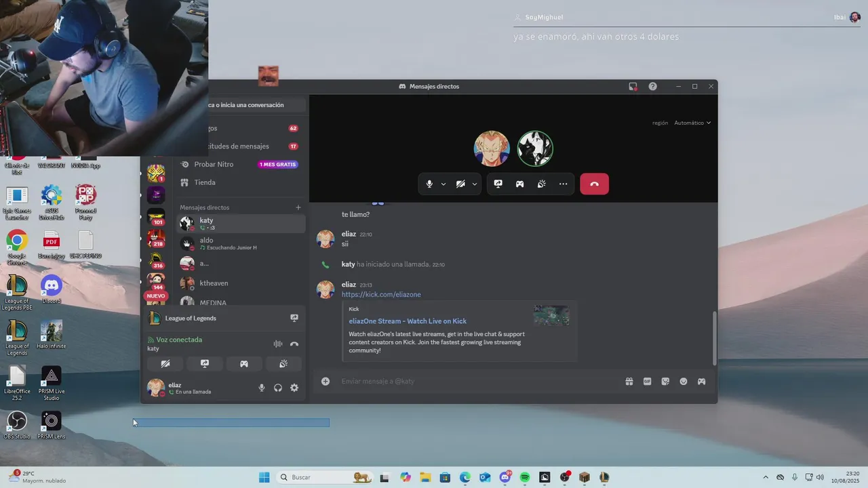Open the Windows Start button
This screenshot has height=488, width=868.
(264, 477)
